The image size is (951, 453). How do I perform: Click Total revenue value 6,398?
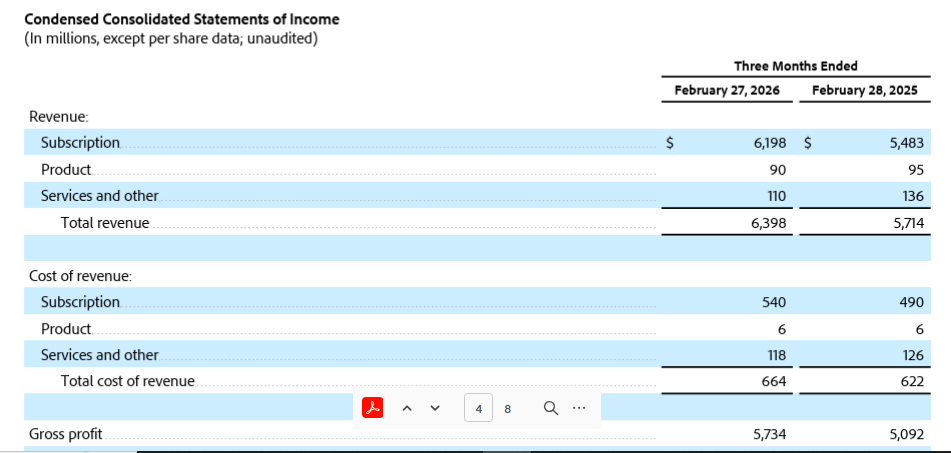point(770,223)
